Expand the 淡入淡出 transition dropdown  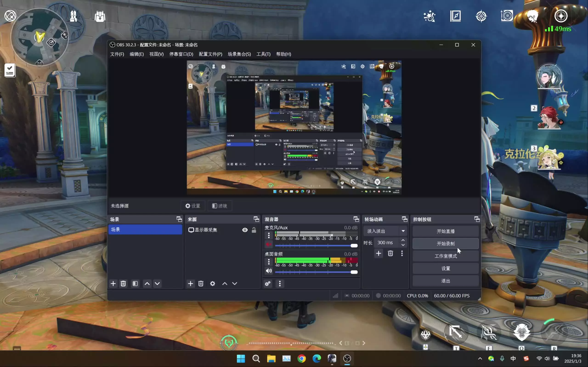point(403,231)
